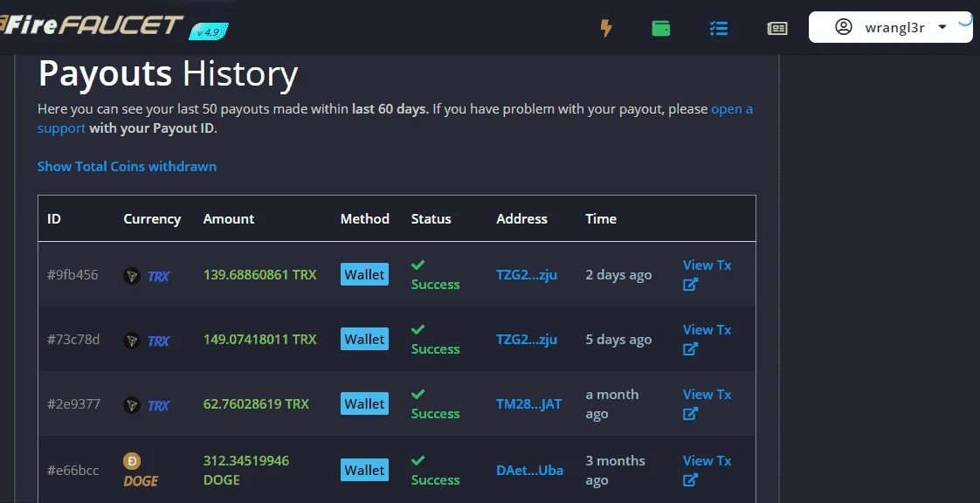The height and width of the screenshot is (503, 980).
Task: Open address DAet...Uba
Action: [529, 470]
